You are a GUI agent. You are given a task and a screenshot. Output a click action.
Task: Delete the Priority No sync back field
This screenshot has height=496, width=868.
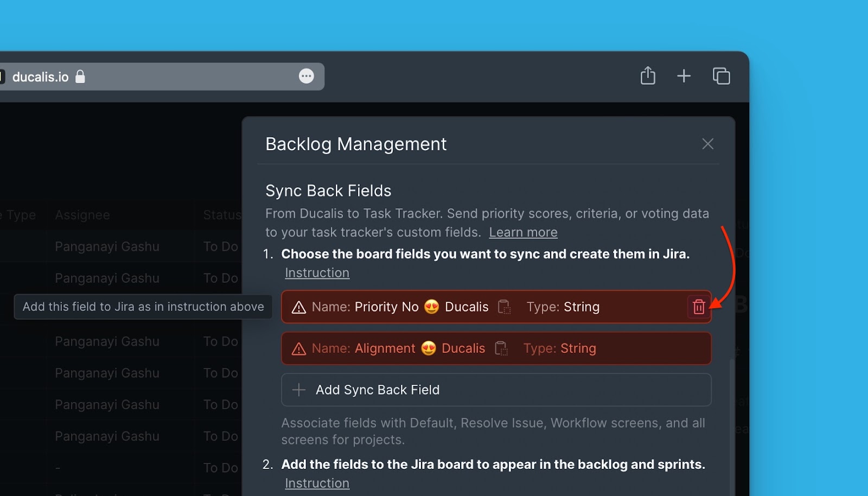[699, 307]
